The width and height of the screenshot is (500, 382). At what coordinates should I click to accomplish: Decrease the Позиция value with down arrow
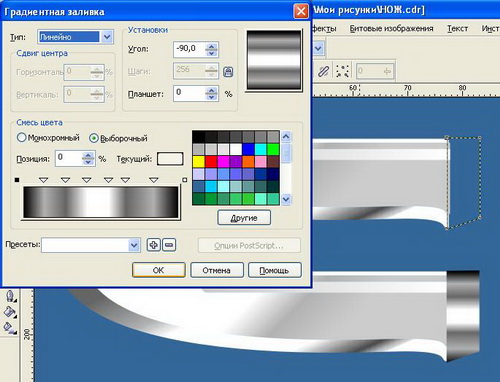[88, 162]
